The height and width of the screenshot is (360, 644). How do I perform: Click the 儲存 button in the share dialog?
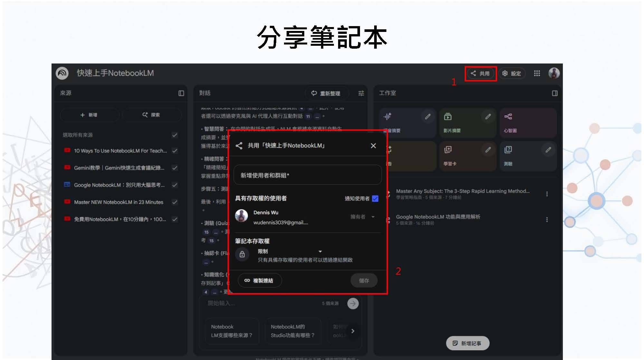[x=364, y=280]
